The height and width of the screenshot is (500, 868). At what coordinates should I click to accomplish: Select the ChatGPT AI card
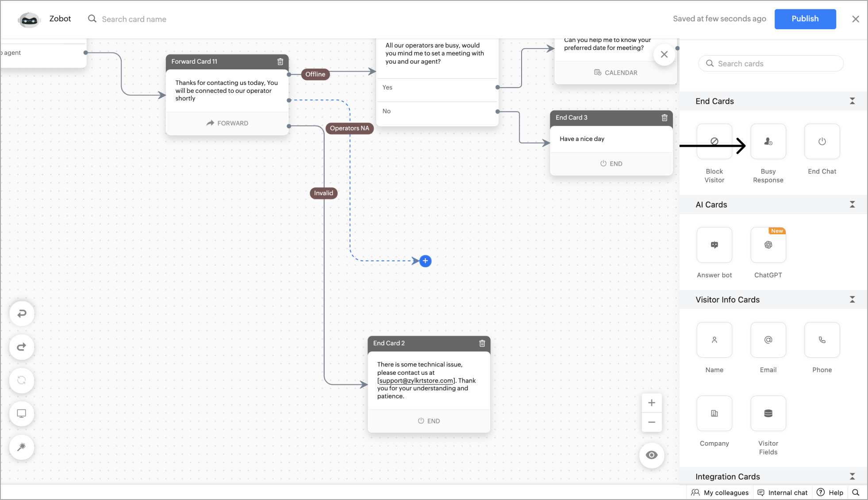coord(768,245)
